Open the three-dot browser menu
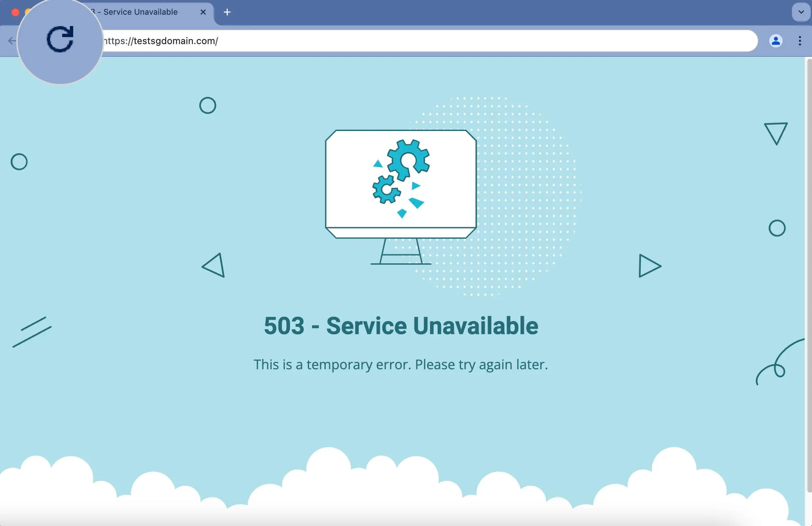The width and height of the screenshot is (812, 526). [800, 41]
